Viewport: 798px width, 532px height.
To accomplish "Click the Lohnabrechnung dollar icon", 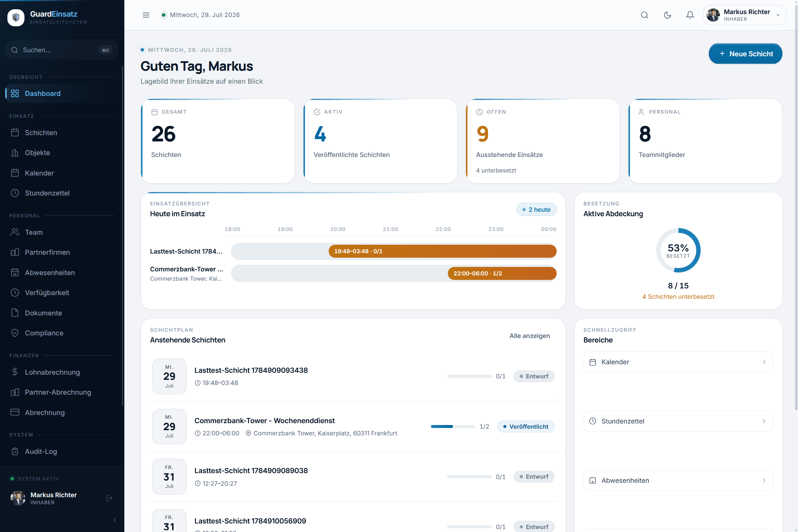I will 15,372.
